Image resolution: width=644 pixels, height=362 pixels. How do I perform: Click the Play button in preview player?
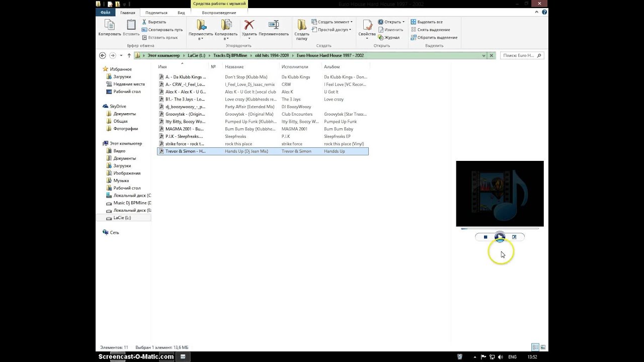click(x=500, y=237)
